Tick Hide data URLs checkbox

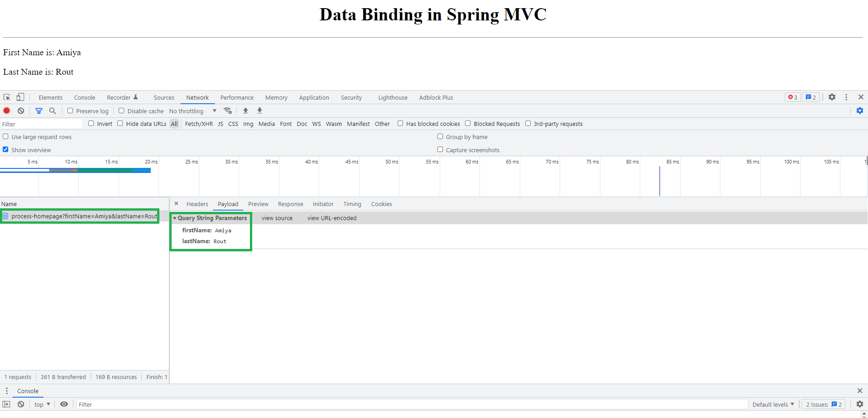click(120, 123)
